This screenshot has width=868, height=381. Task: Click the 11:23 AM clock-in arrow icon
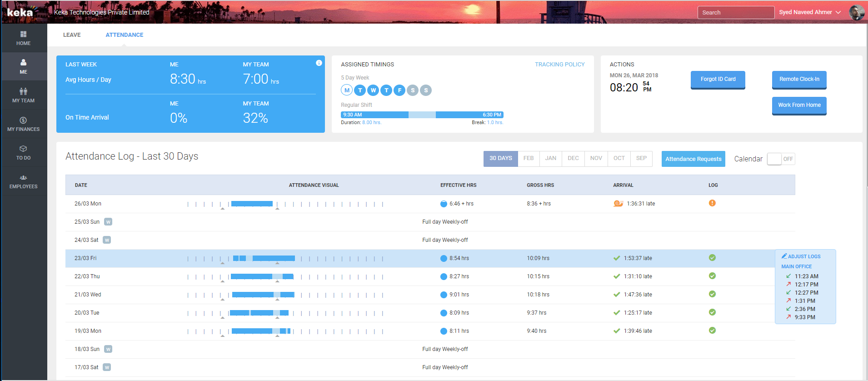pyautogui.click(x=788, y=276)
